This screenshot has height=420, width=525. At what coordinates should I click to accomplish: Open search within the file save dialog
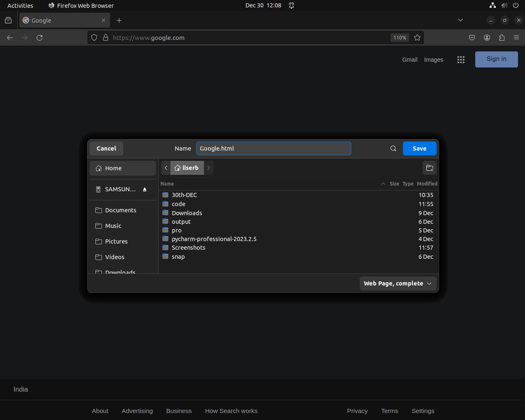[393, 149]
